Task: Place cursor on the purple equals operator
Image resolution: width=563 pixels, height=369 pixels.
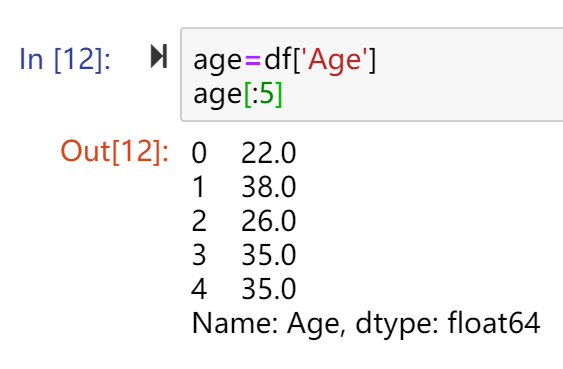Action: [x=253, y=61]
